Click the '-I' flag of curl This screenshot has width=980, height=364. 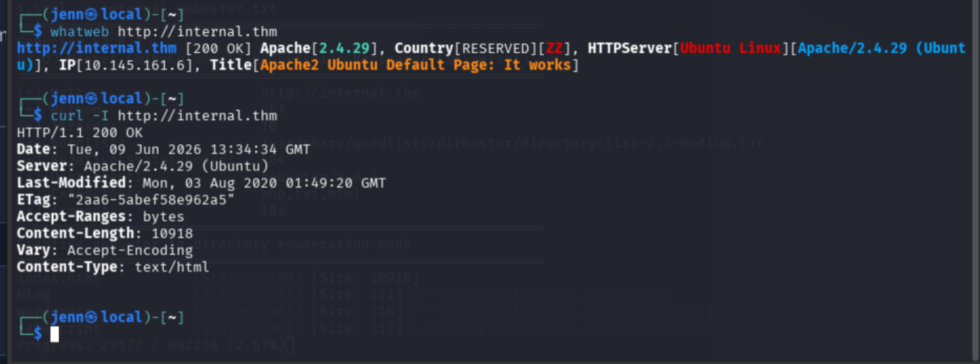click(101, 115)
